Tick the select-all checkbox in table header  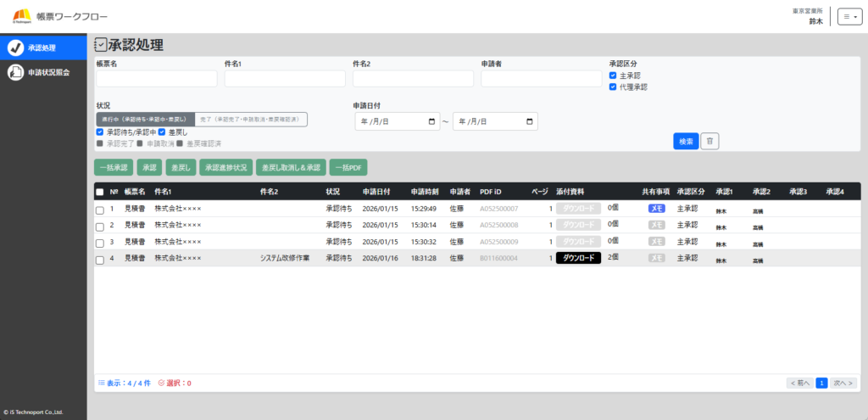coord(100,192)
